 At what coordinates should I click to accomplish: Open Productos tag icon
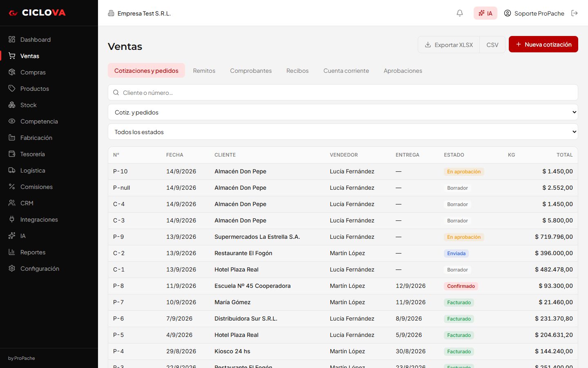coord(12,88)
